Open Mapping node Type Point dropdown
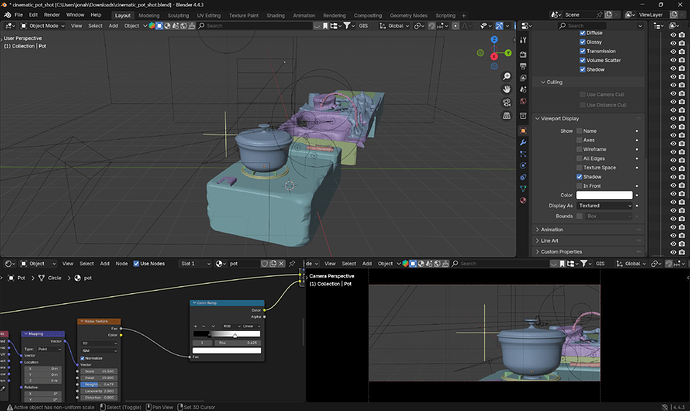This screenshot has height=411, width=690. pos(49,349)
